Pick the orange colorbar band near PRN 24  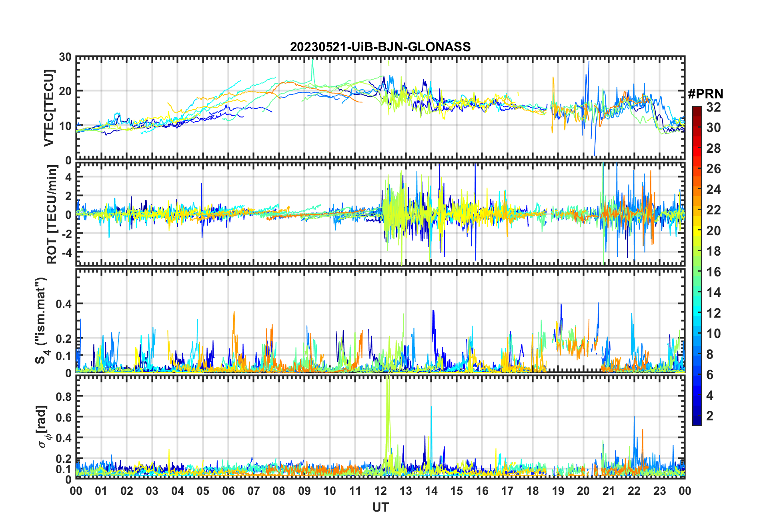pos(697,189)
